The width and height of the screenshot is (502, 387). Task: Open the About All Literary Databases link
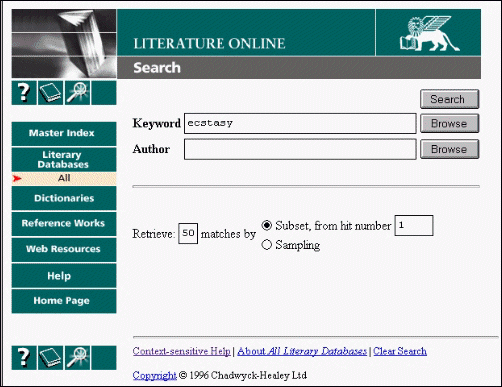point(302,351)
